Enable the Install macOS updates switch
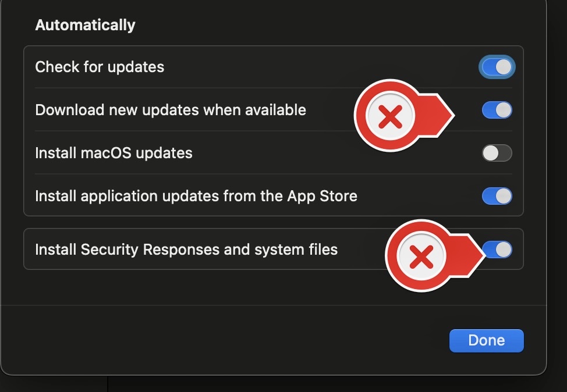 [497, 153]
